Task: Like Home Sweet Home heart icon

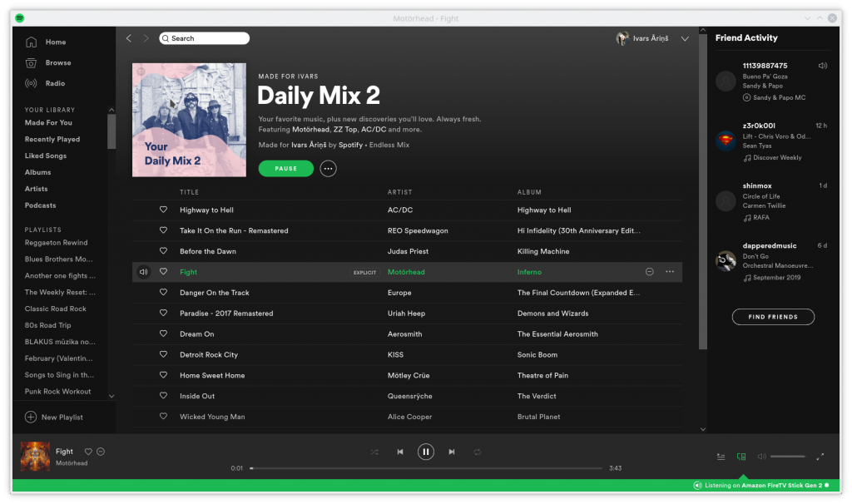Action: click(x=163, y=375)
